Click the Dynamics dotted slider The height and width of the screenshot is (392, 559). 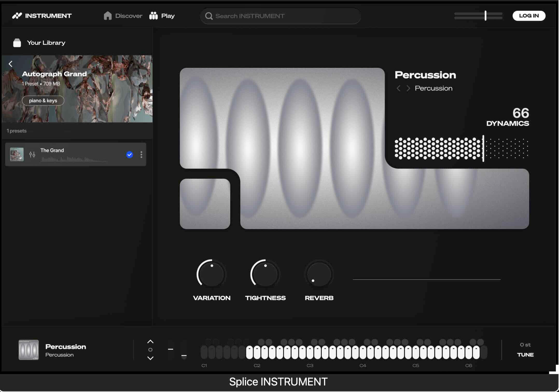(462, 148)
